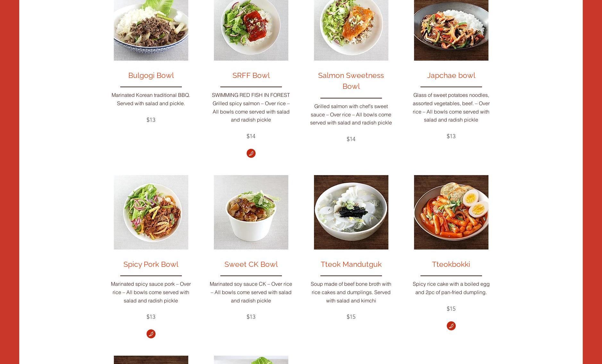
Task: Click the Tteokbokki heading
Action: pos(451,264)
